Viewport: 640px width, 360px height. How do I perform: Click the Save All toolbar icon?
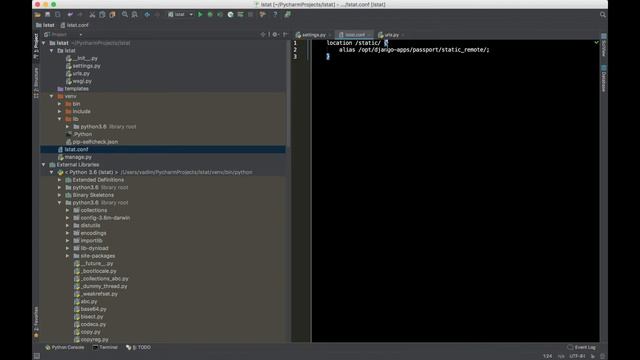pos(48,14)
